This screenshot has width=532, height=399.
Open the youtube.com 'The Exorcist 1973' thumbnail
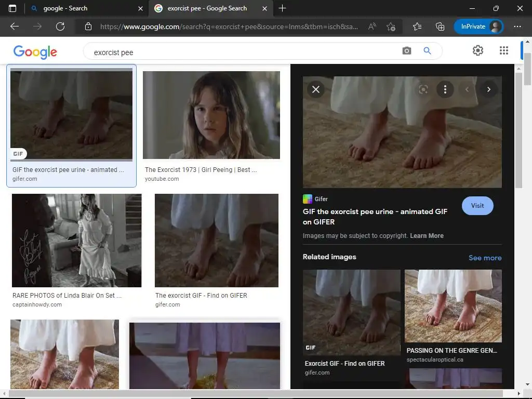pos(211,115)
